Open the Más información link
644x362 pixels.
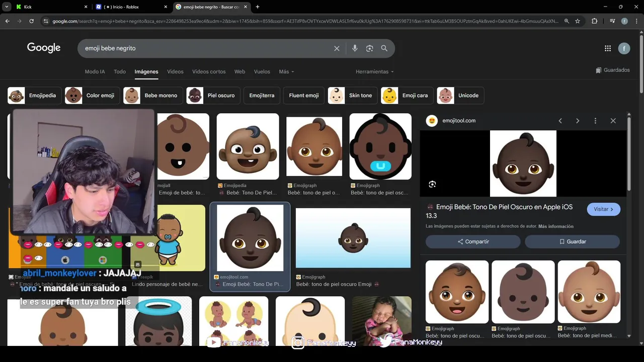(556, 226)
